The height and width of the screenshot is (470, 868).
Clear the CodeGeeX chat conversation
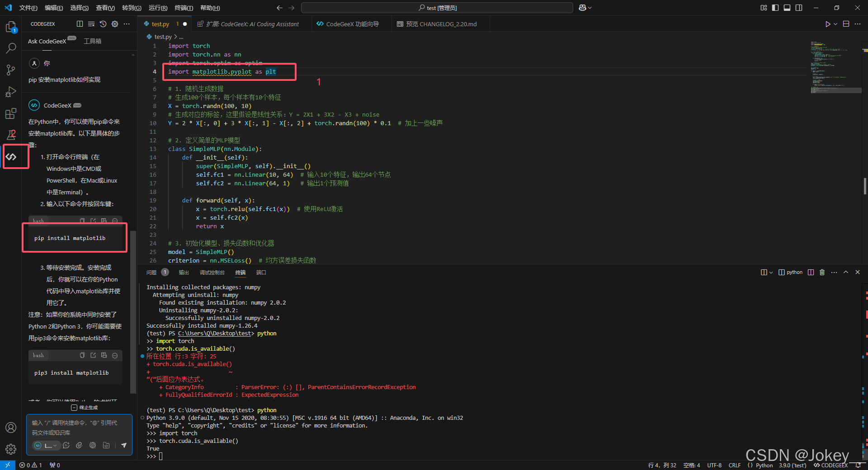point(91,24)
